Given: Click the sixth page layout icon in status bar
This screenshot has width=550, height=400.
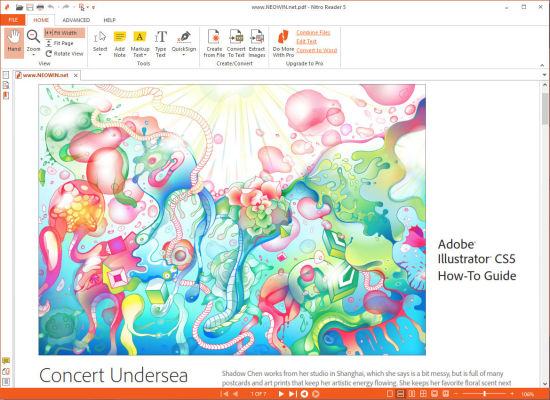Looking at the screenshot, I should [445, 394].
